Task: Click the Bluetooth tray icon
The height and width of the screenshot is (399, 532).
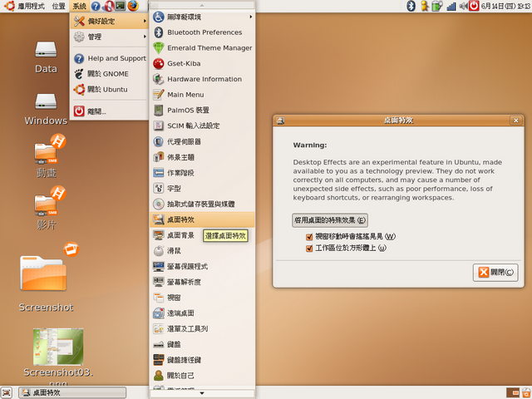Action: coord(411,6)
